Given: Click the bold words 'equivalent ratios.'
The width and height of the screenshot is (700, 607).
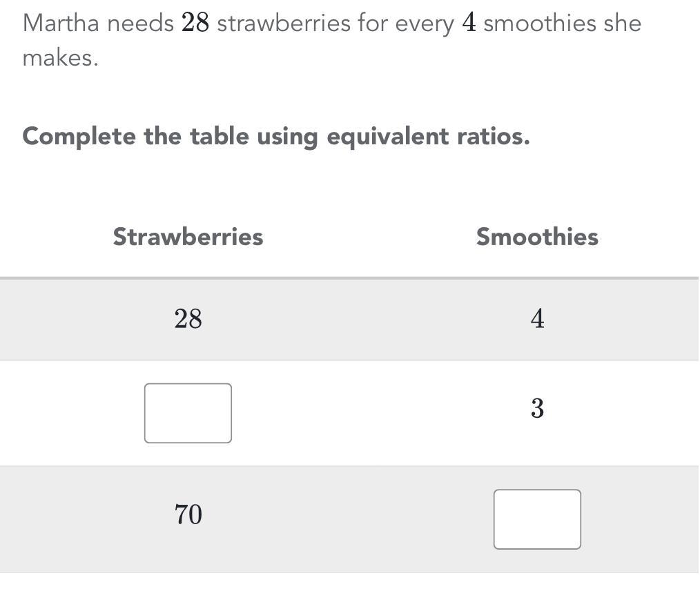Looking at the screenshot, I should [x=428, y=136].
